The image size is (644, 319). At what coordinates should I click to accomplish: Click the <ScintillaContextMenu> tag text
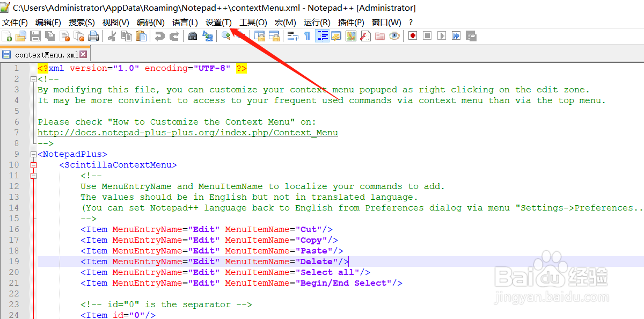click(x=118, y=165)
